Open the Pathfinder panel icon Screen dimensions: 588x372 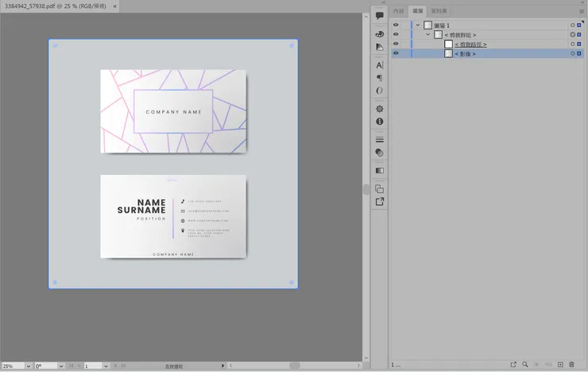(x=379, y=188)
